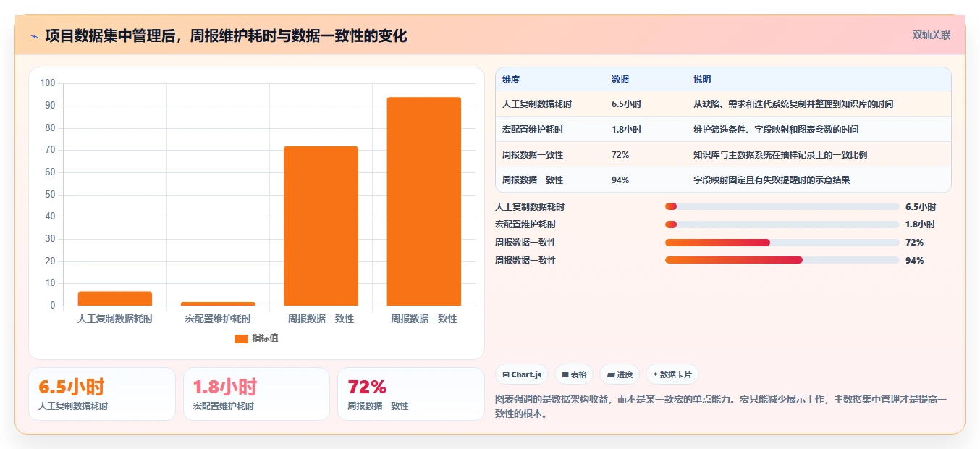Click y-axis label 50 on chart

pyautogui.click(x=50, y=194)
